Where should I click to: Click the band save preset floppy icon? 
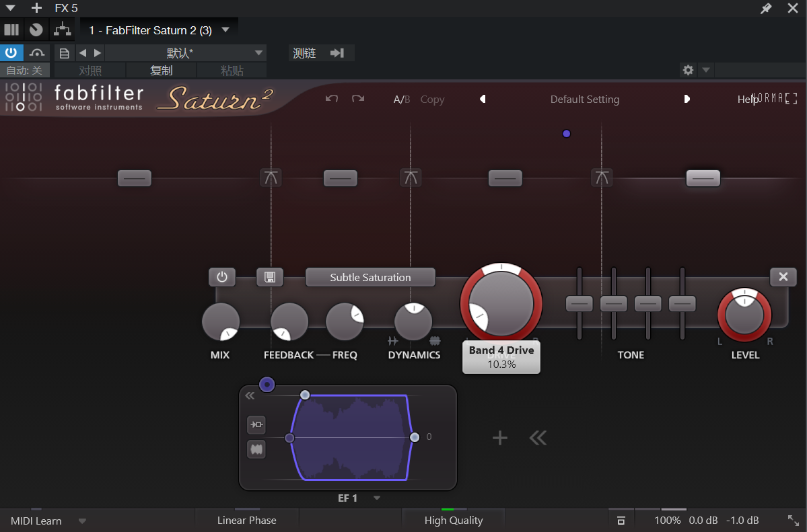tap(270, 277)
